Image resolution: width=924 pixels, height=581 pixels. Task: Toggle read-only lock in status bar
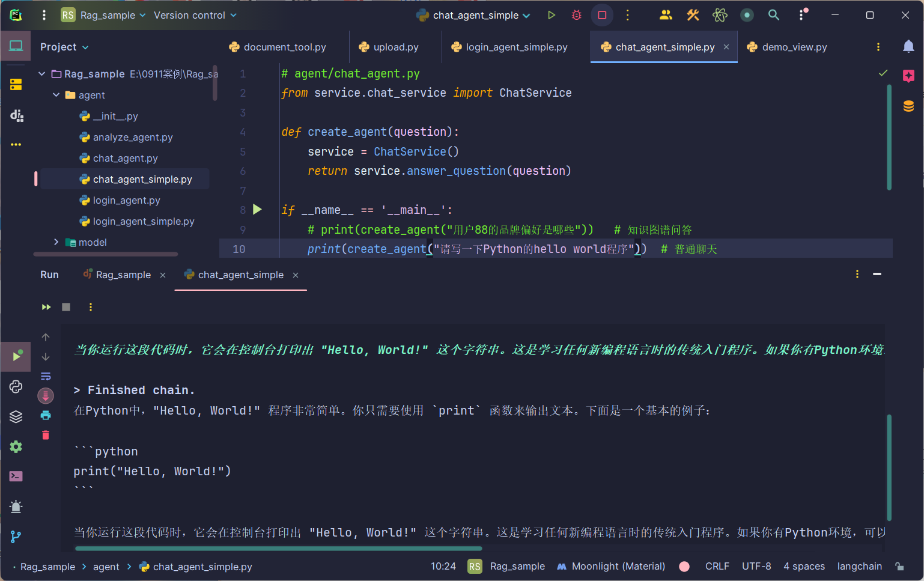click(x=899, y=567)
